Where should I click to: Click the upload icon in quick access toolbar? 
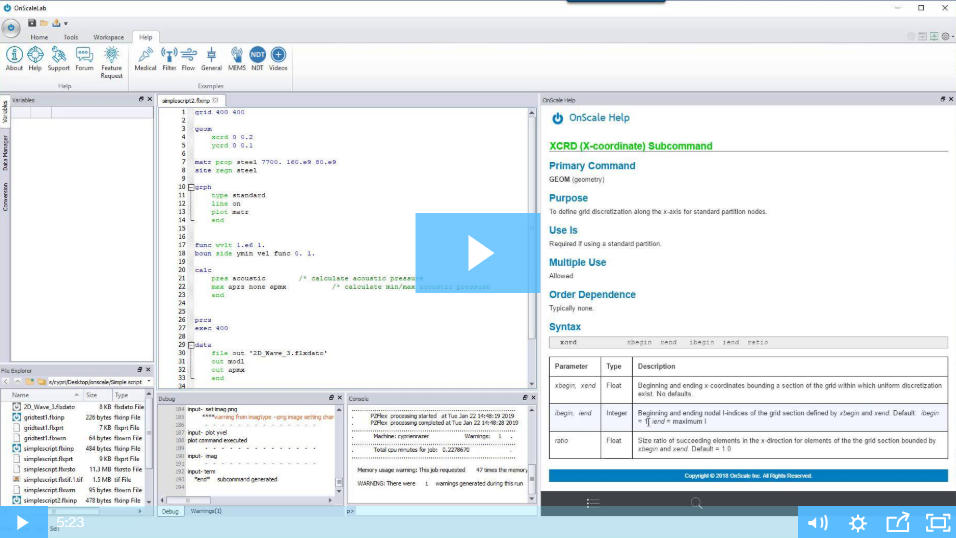coord(56,23)
